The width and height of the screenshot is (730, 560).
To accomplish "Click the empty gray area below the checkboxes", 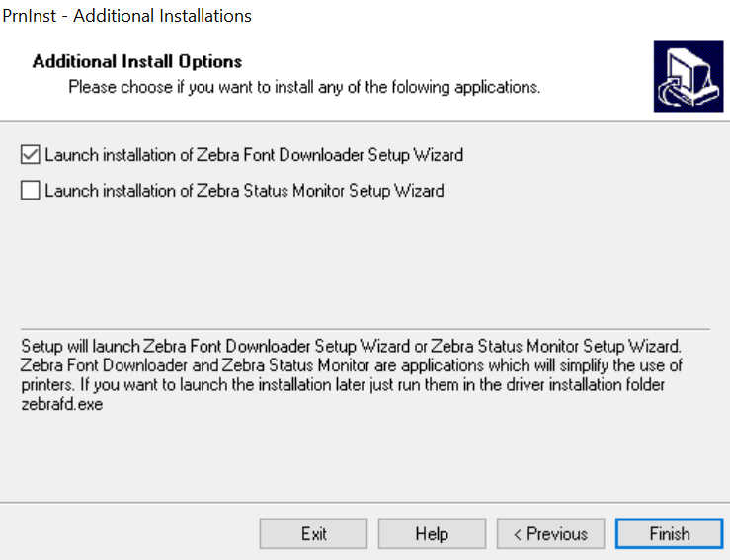I will [365, 262].
